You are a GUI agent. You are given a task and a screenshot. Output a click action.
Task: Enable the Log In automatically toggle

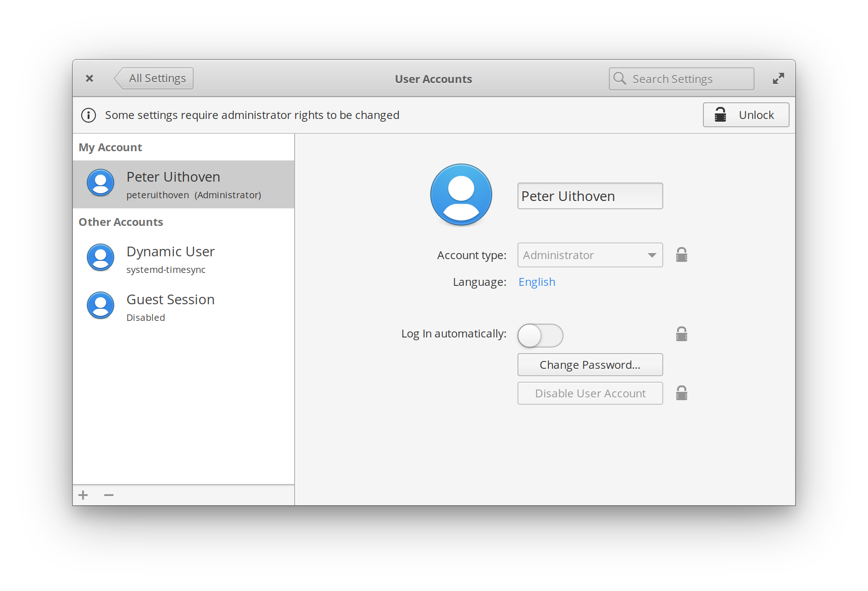pos(540,336)
